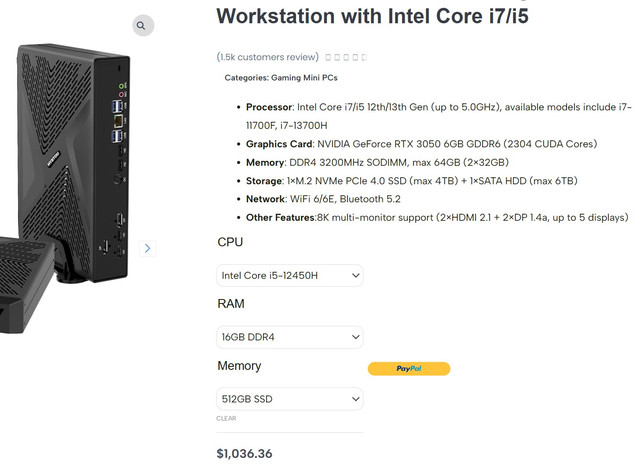The height and width of the screenshot is (471, 640).
Task: Click the star rating next to reviews
Action: click(x=346, y=57)
